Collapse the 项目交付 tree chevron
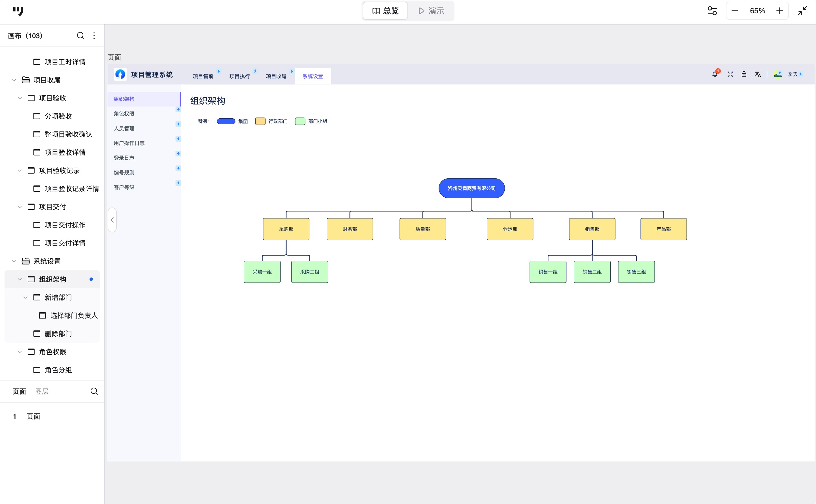816x504 pixels. (20, 207)
